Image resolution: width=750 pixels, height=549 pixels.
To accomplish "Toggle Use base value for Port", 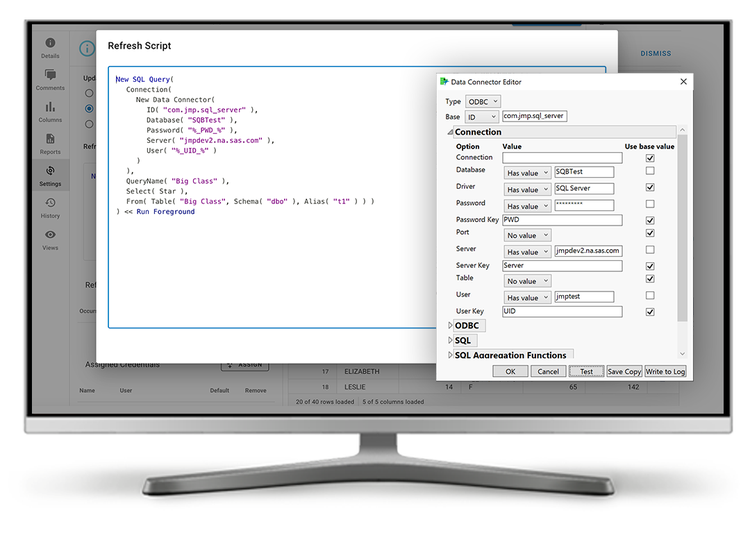I will point(650,233).
